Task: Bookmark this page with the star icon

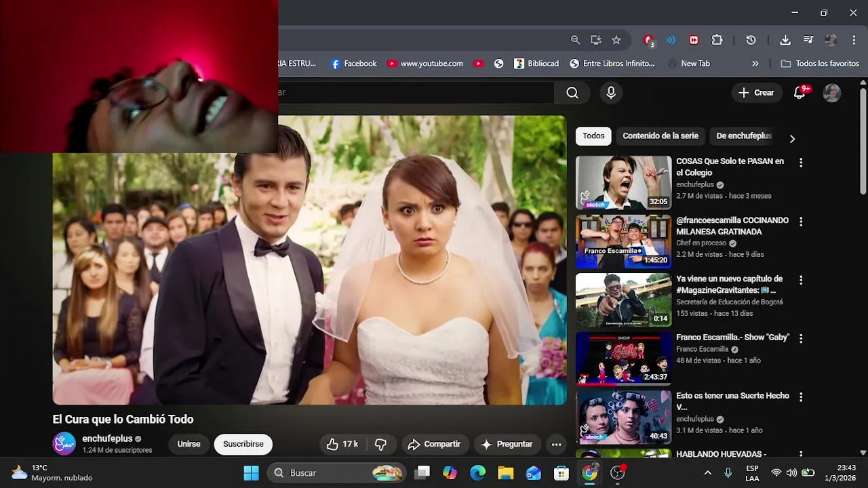Action: point(616,40)
